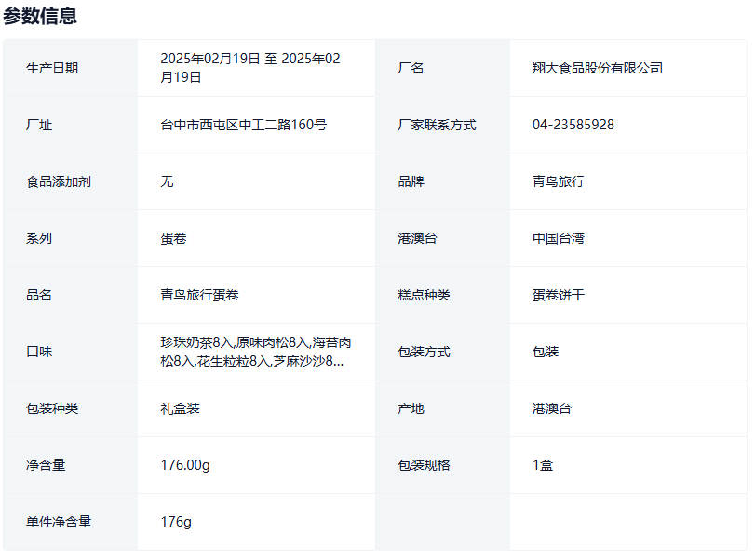Click the 糕点种类 label cell
This screenshot has height=560, width=755.
[x=424, y=295]
